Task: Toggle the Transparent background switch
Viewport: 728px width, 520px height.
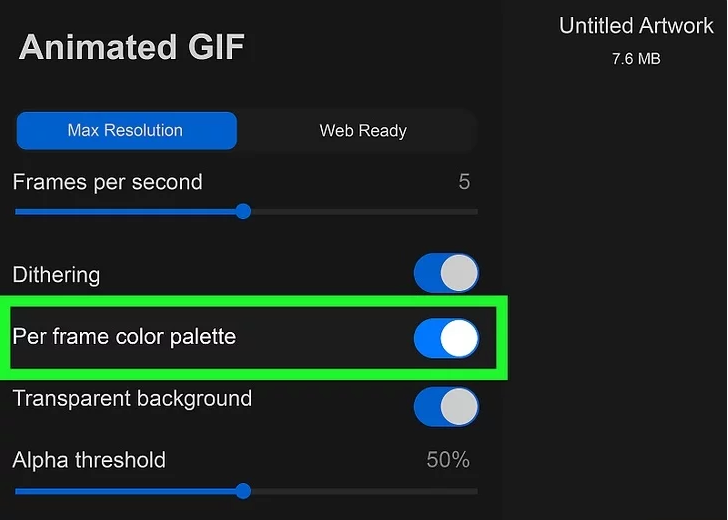Action: (446, 407)
